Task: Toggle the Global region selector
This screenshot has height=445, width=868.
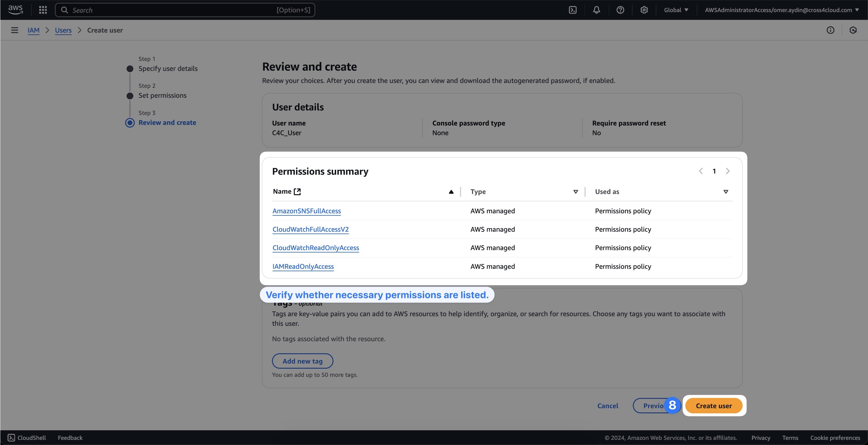Action: coord(676,10)
